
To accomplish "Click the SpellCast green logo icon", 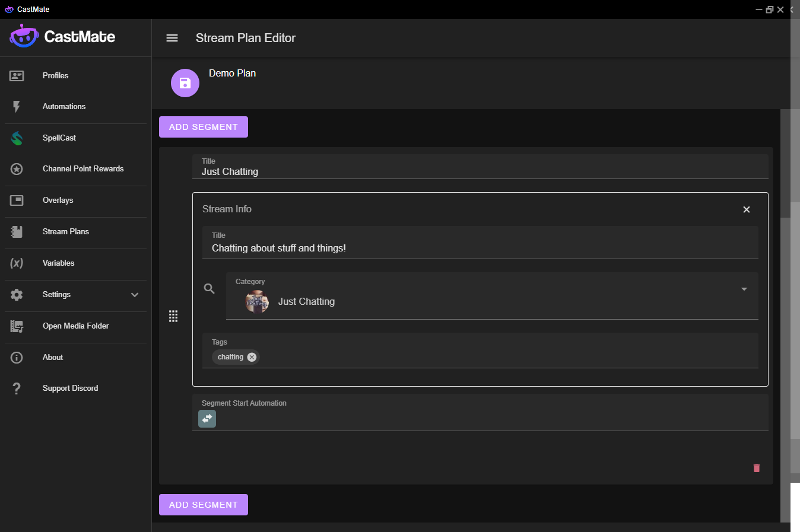I will [x=17, y=138].
